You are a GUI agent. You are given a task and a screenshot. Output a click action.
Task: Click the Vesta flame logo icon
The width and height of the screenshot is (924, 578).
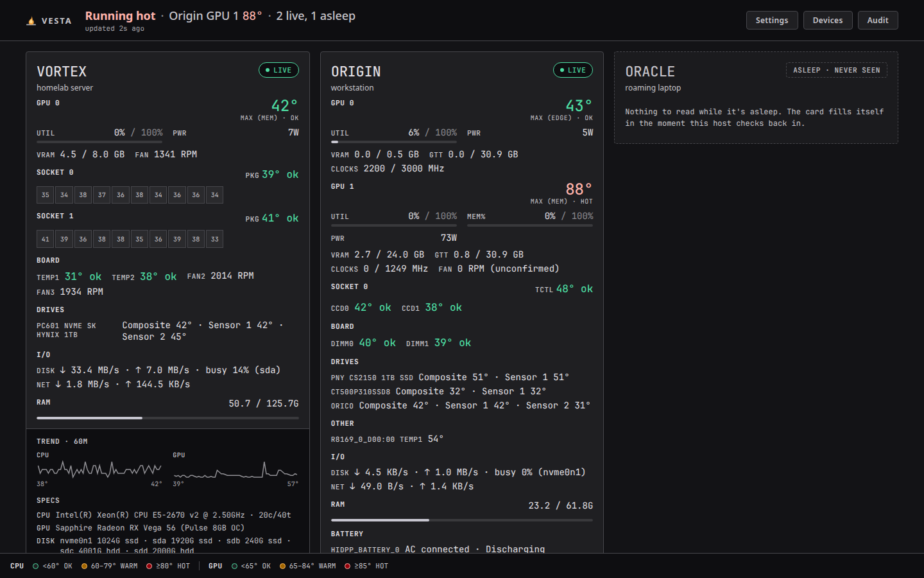(x=31, y=21)
